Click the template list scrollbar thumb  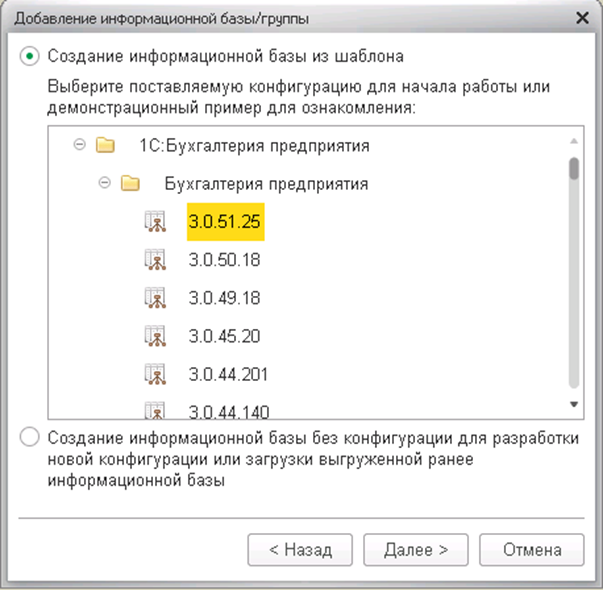point(574,168)
